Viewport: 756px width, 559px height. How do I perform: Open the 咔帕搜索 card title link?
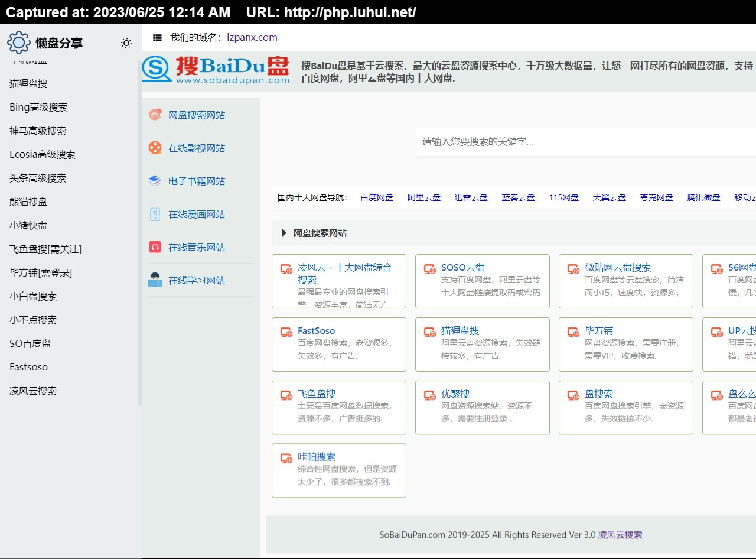[317, 457]
